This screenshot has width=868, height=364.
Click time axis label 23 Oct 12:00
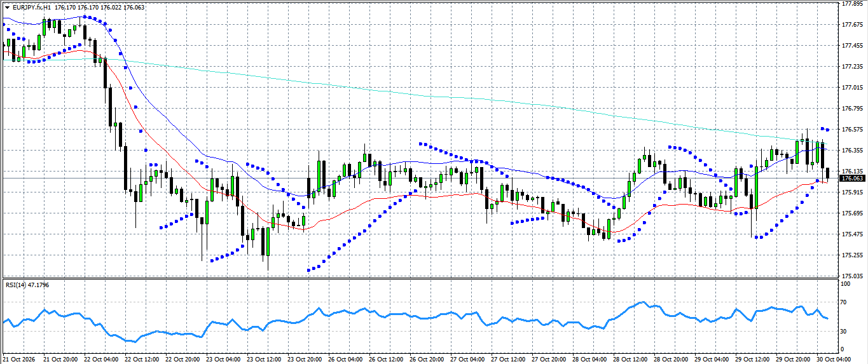265,359
